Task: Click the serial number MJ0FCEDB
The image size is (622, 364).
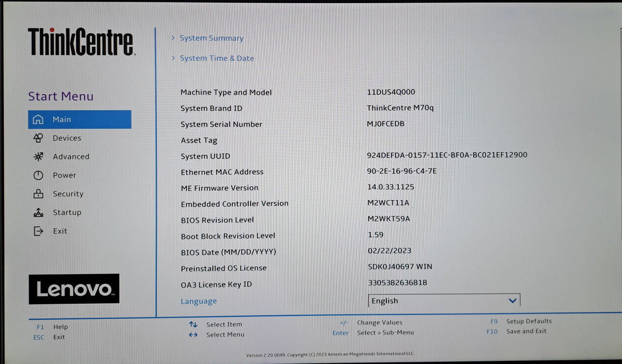Action: (385, 124)
